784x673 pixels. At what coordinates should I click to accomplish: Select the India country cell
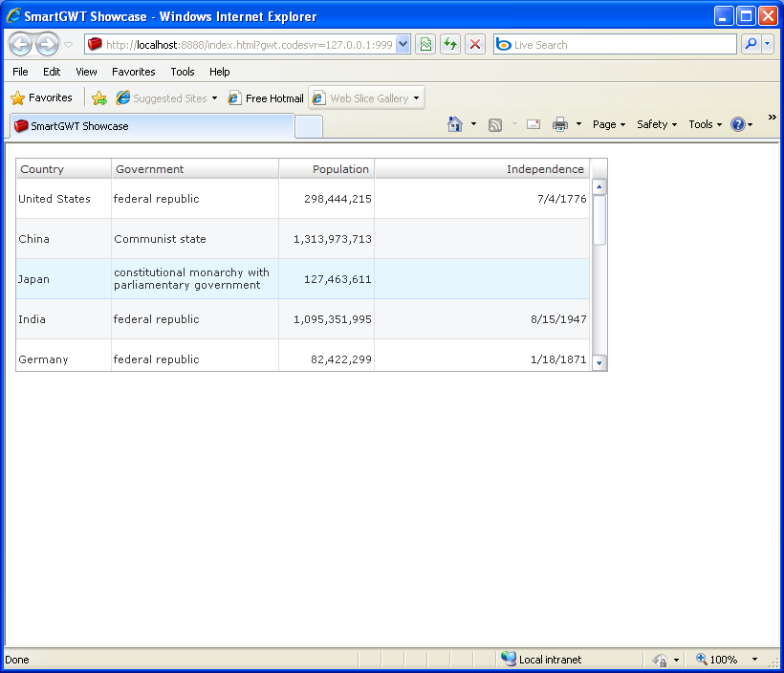tap(63, 319)
